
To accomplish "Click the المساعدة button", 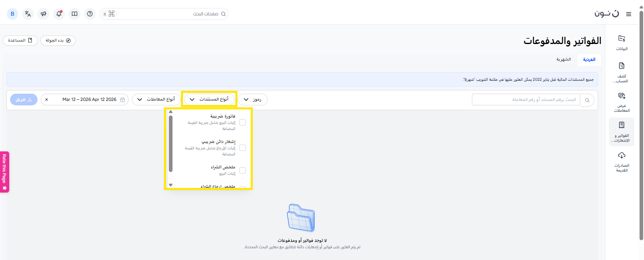I will point(20,40).
